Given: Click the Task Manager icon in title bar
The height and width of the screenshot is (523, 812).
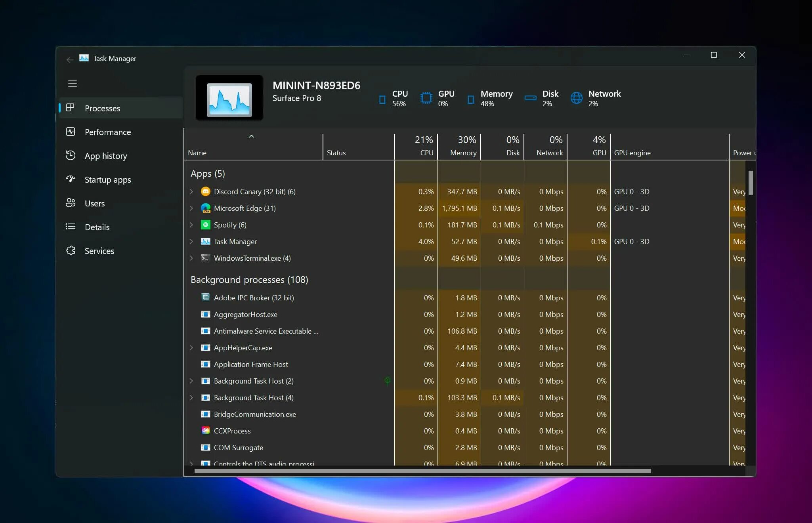Looking at the screenshot, I should [x=84, y=58].
